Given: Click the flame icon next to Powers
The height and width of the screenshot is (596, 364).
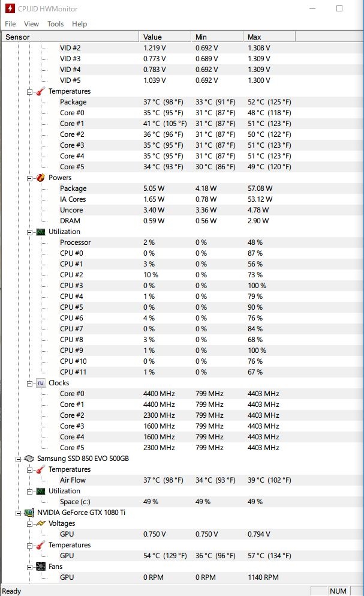Looking at the screenshot, I should pyautogui.click(x=41, y=178).
